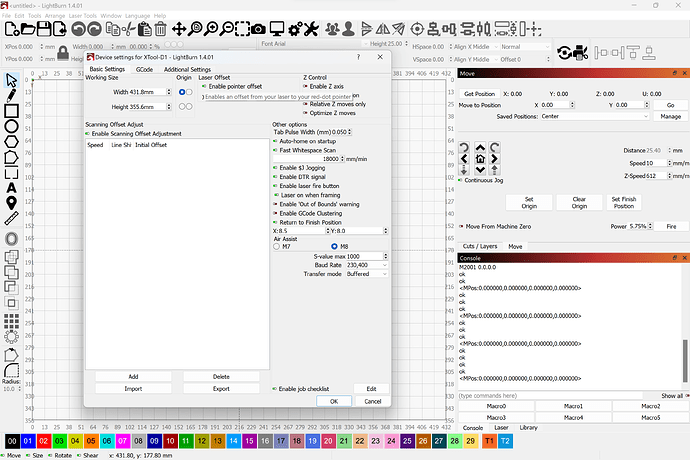Viewport: 690px width, 460px height.
Task: Click the Grid array tool icon
Action: [11, 321]
